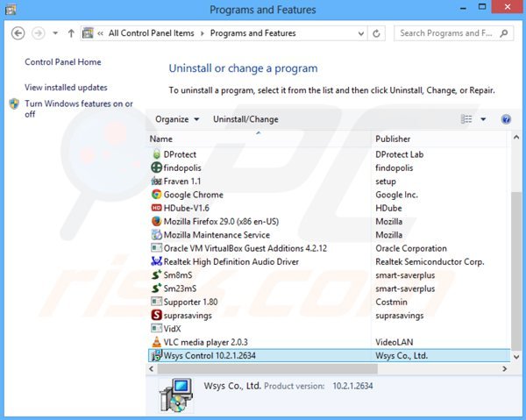The image size is (526, 420).
Task: Expand the view options dropdown arrow
Action: pyautogui.click(x=483, y=119)
